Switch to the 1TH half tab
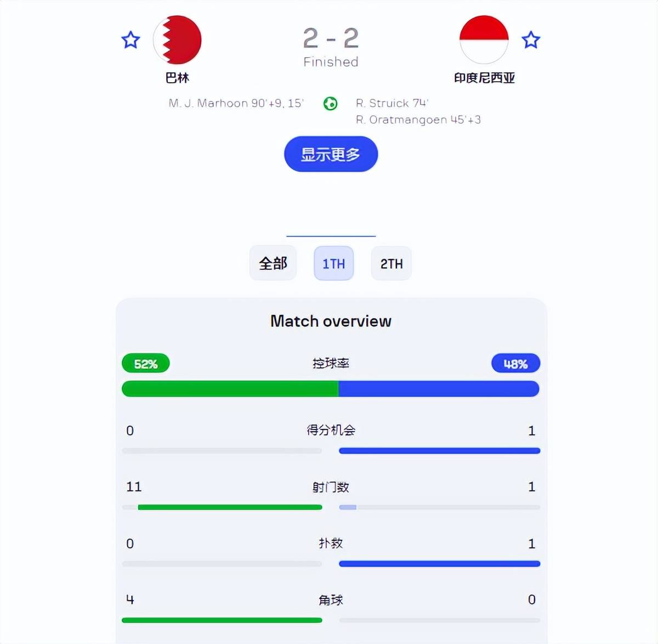This screenshot has height=644, width=658. (x=333, y=263)
